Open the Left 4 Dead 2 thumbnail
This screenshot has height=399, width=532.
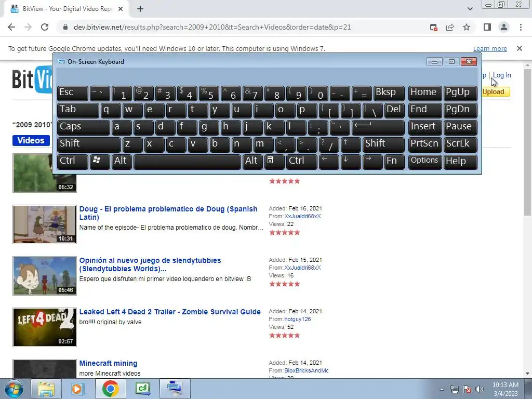click(x=45, y=327)
